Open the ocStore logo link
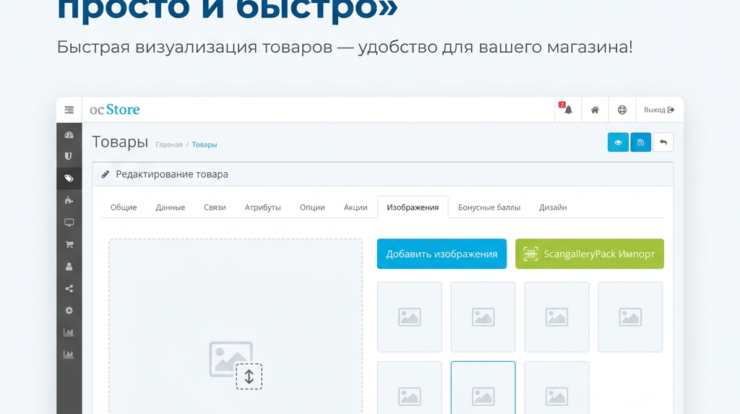The width and height of the screenshot is (740, 414). (115, 110)
